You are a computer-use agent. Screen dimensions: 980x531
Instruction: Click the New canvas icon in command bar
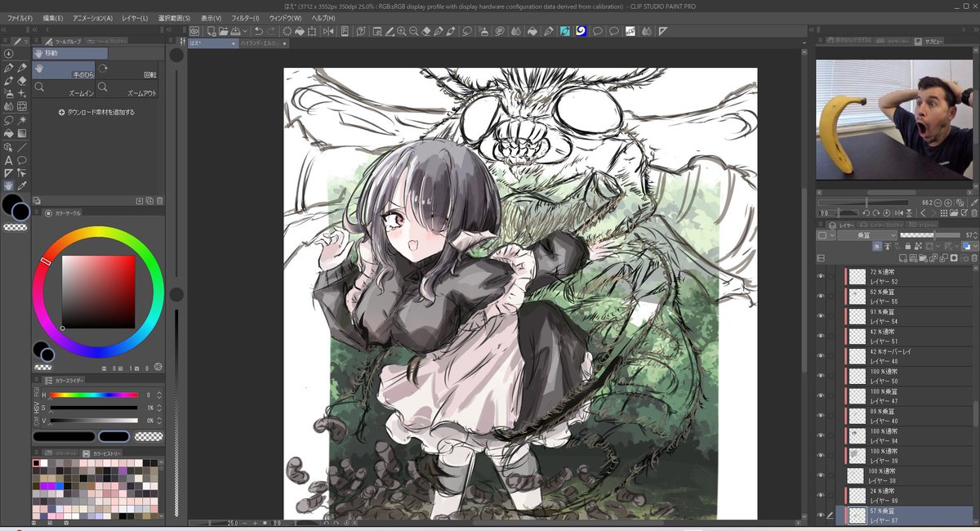click(212, 31)
